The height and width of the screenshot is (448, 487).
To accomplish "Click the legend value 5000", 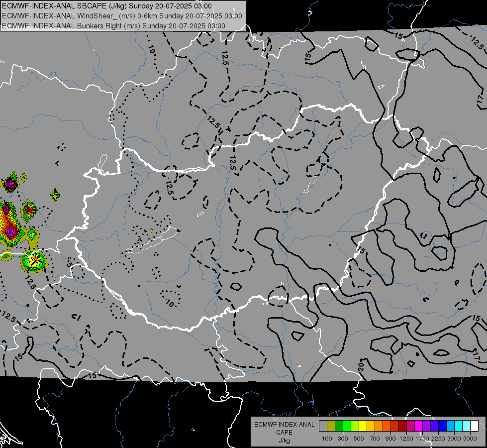I will tap(470, 439).
